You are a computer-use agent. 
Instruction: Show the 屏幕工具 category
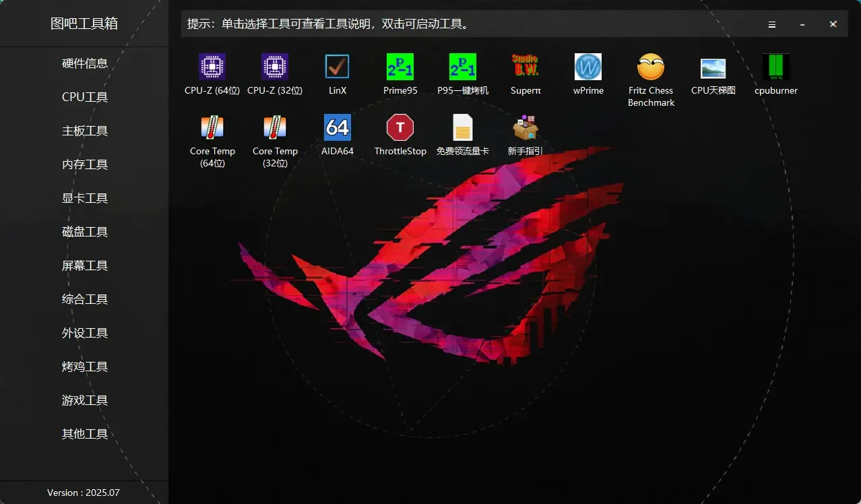coord(84,265)
